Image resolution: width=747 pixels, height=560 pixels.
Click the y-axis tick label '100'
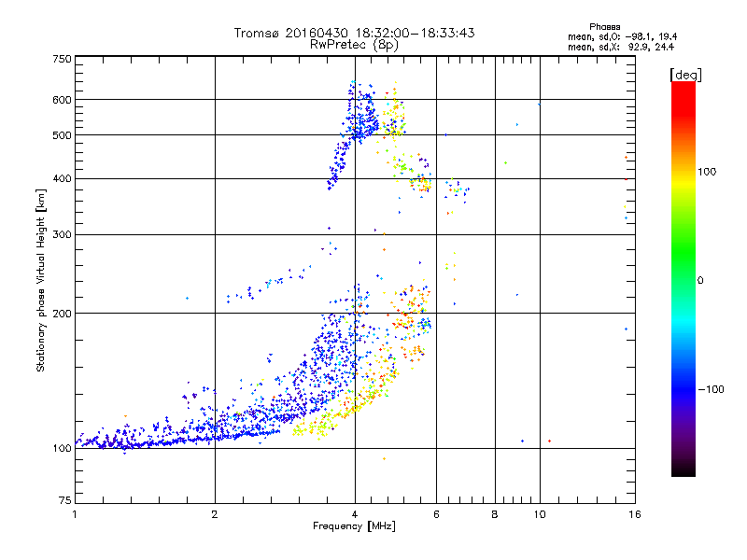[x=62, y=449]
